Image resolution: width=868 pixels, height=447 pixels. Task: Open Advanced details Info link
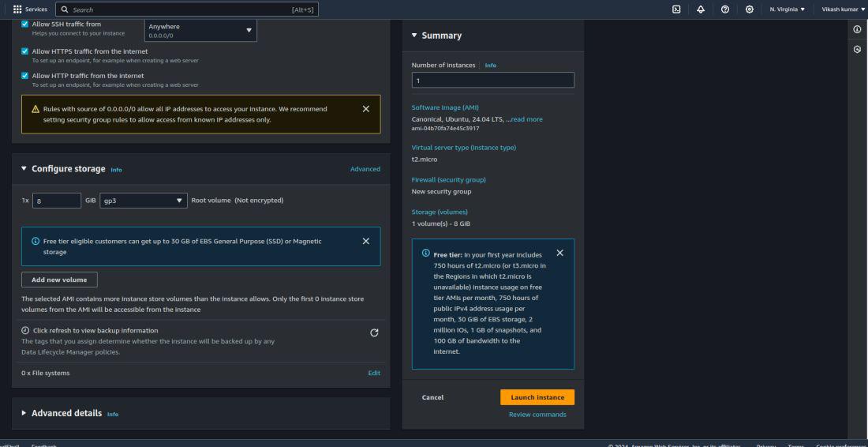(x=113, y=415)
